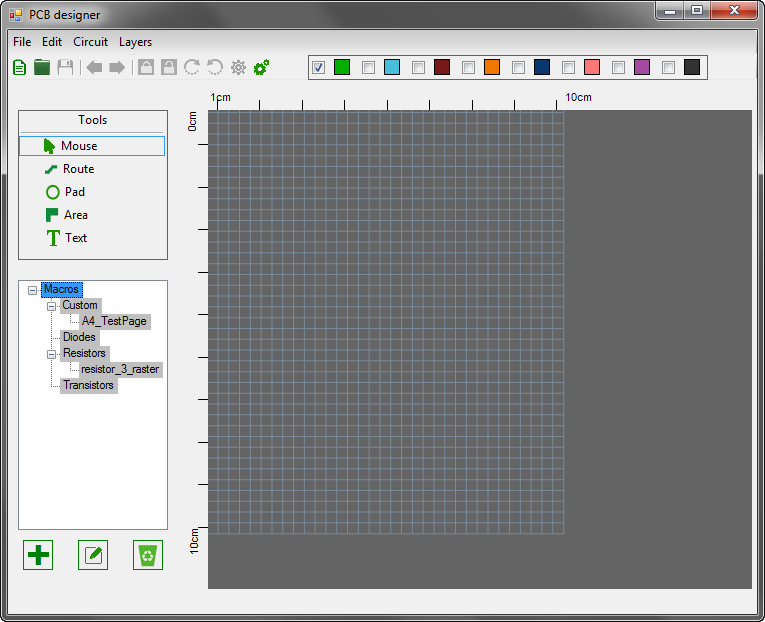
Task: Collapse the Macros tree root
Action: pyautogui.click(x=32, y=290)
